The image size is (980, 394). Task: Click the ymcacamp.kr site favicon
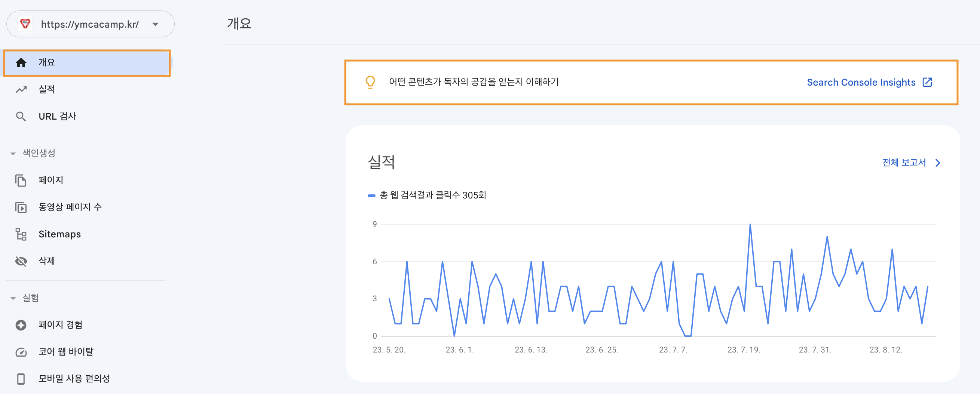pyautogui.click(x=25, y=24)
